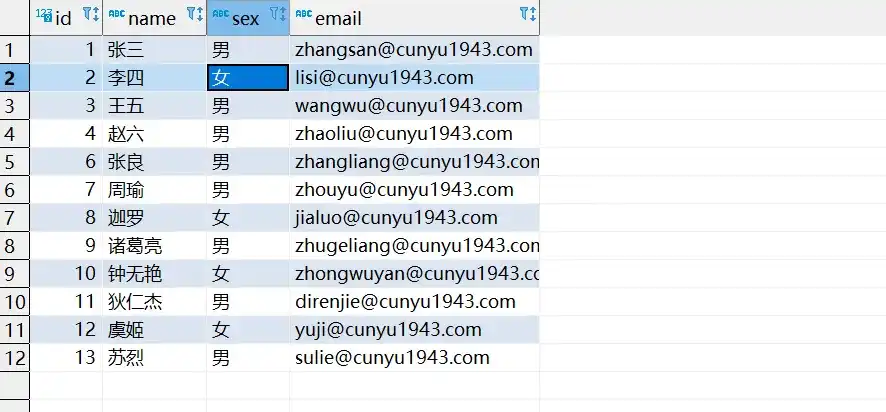
Task: Open filter/sort icon in id column header
Action: point(91,14)
